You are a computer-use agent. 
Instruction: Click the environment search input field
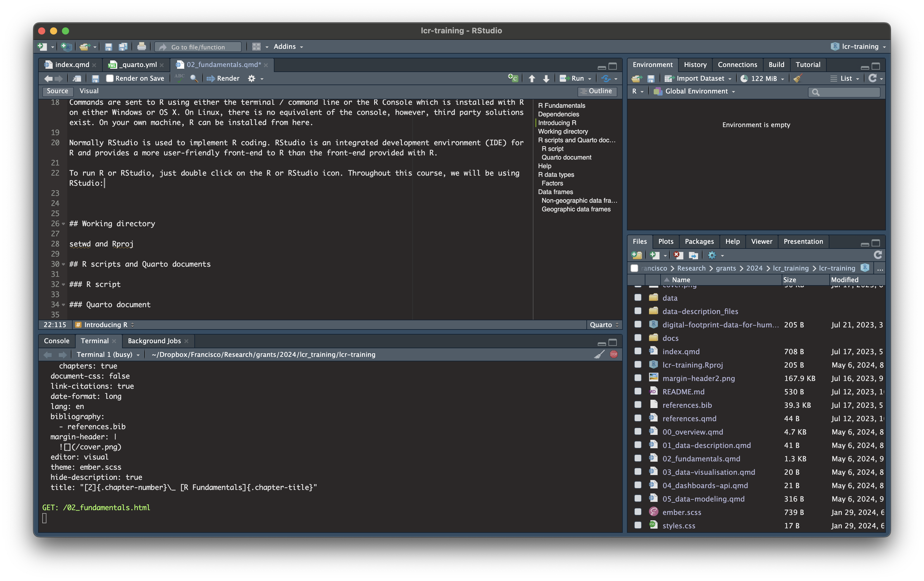tap(848, 92)
